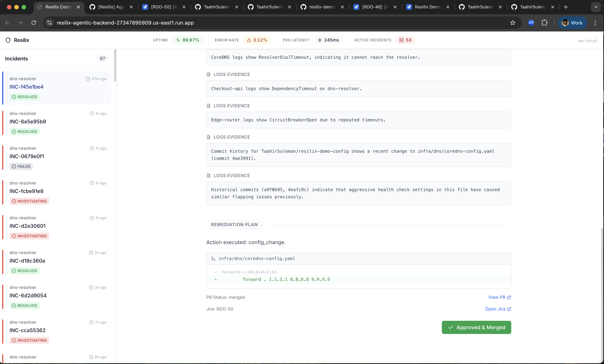
Task: Click the bookmark star icon
Action: pos(513,23)
